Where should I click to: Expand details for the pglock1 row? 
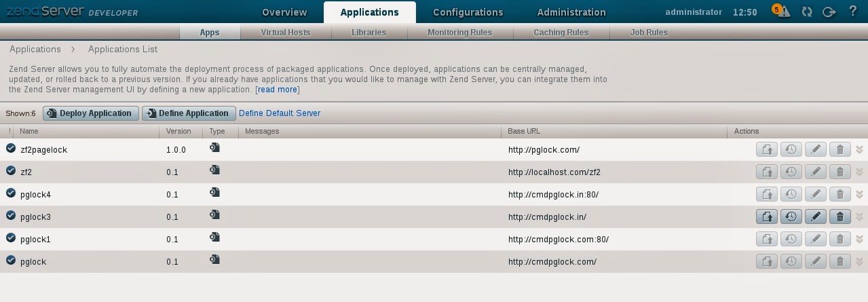(x=860, y=240)
